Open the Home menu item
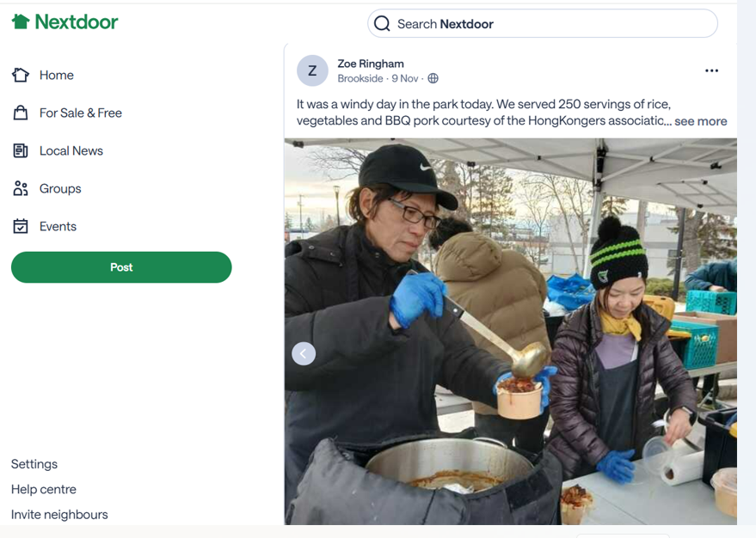 [57, 76]
